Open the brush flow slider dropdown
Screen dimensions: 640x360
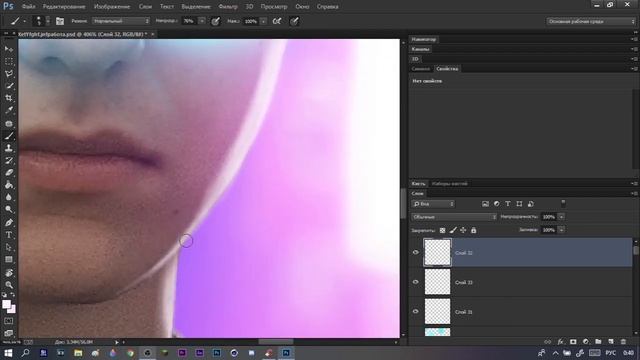(263, 21)
